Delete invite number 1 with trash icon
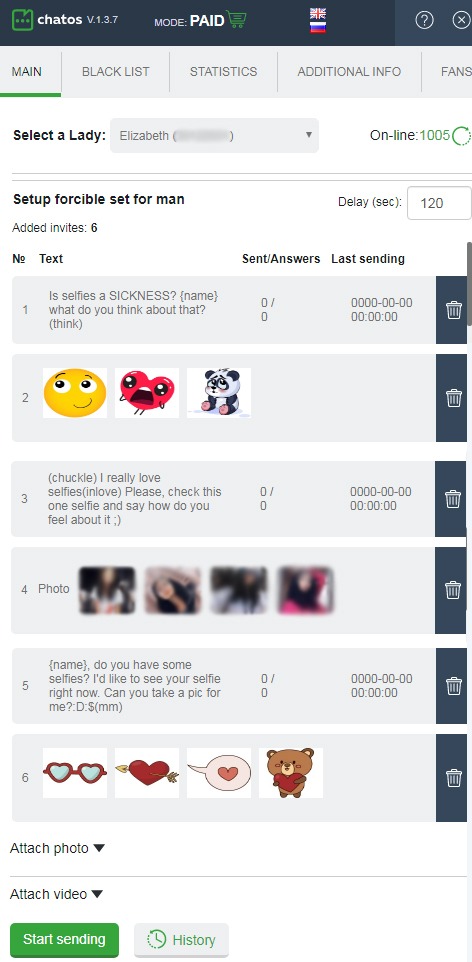 (454, 310)
